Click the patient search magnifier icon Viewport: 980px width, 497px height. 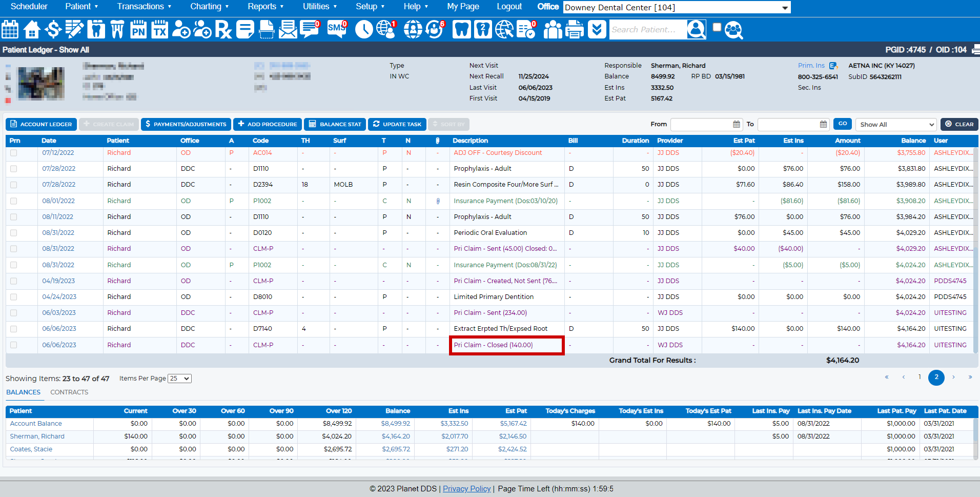(696, 30)
